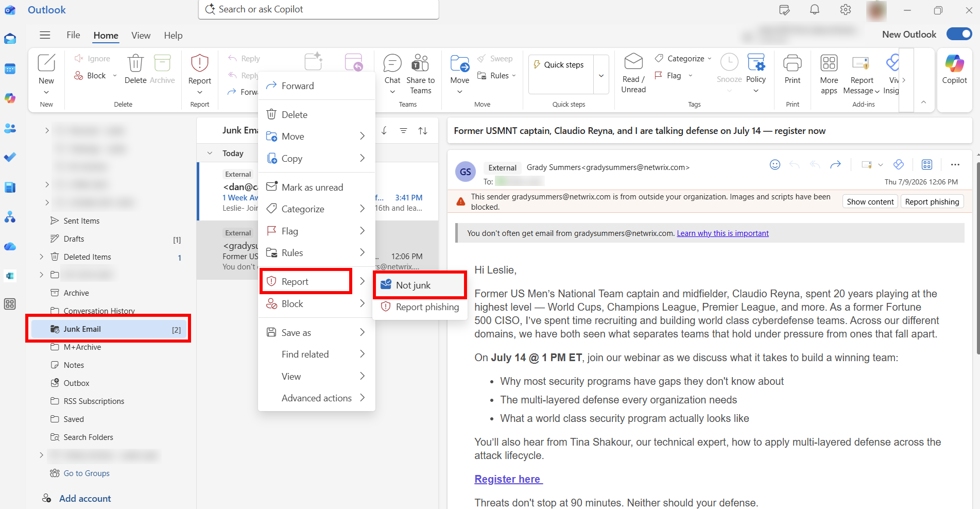Click the Report phishing button in warning bar
Screen dimensions: 980x509
pyautogui.click(x=932, y=201)
